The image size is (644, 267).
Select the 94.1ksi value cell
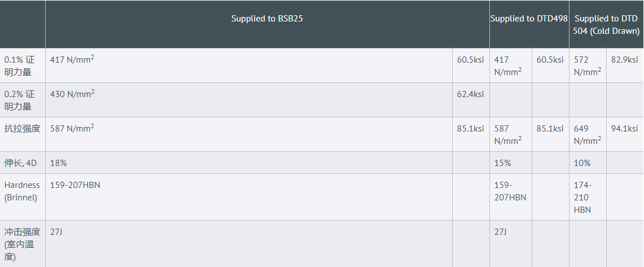point(624,129)
